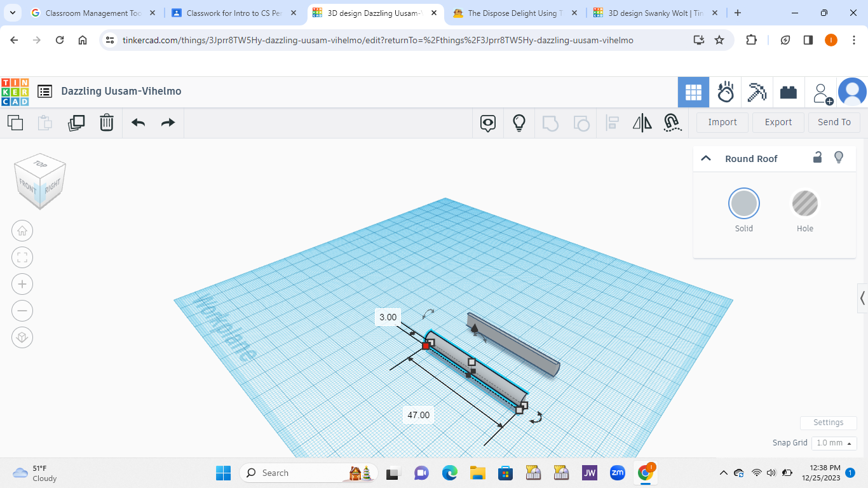Screen dimensions: 868x488
Task: Fit all in view
Action: (22, 257)
